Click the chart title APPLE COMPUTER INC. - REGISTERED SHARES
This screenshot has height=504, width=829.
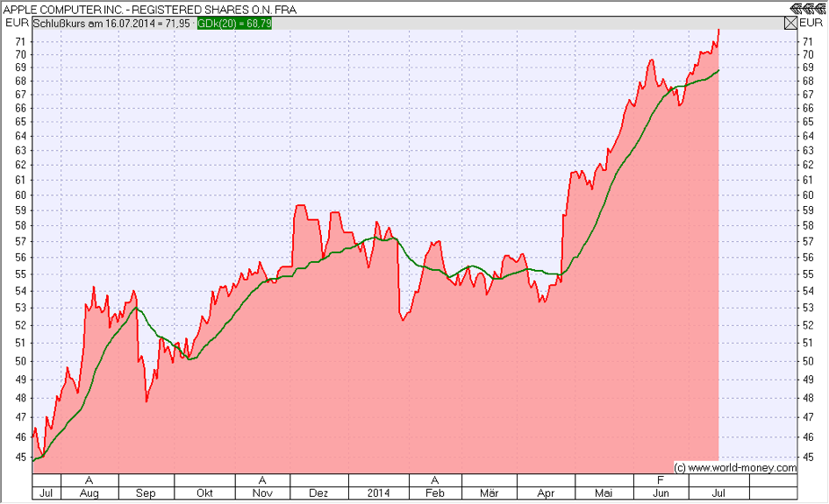(150, 10)
